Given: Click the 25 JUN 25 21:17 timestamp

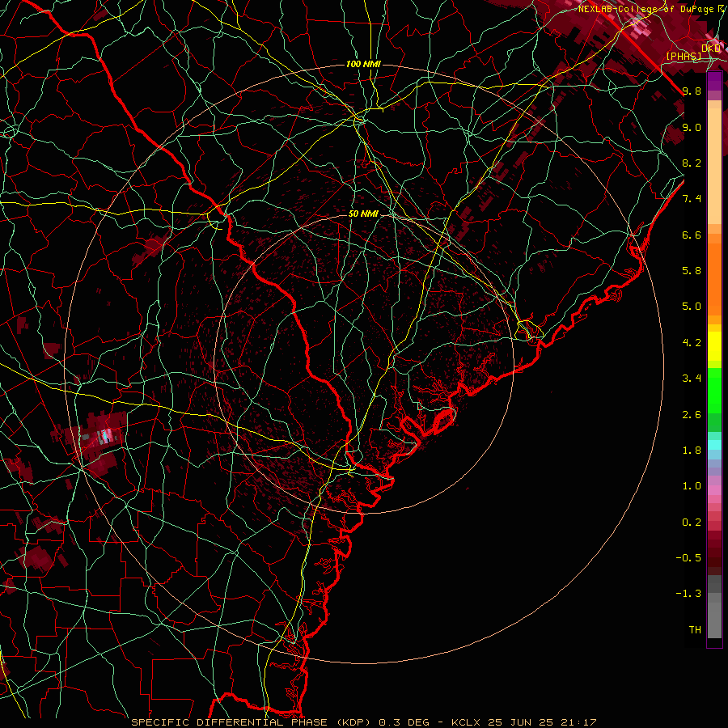Looking at the screenshot, I should [x=542, y=722].
